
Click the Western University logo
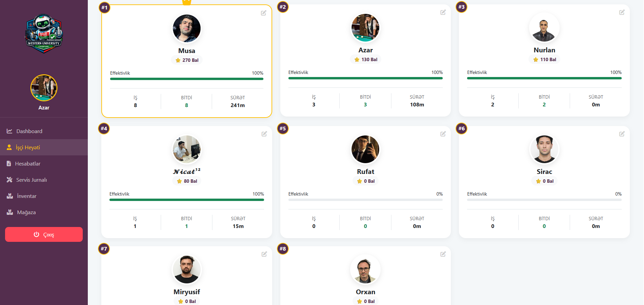[x=44, y=33]
